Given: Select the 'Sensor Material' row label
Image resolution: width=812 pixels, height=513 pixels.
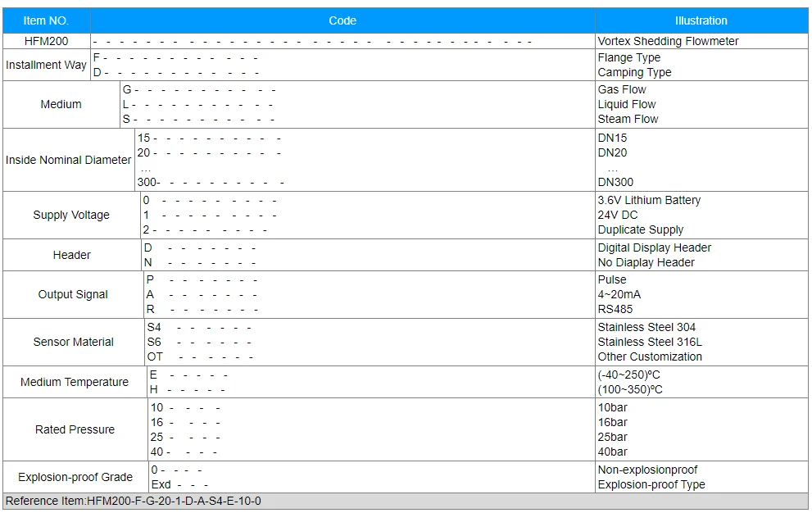Looking at the screenshot, I should point(74,342).
